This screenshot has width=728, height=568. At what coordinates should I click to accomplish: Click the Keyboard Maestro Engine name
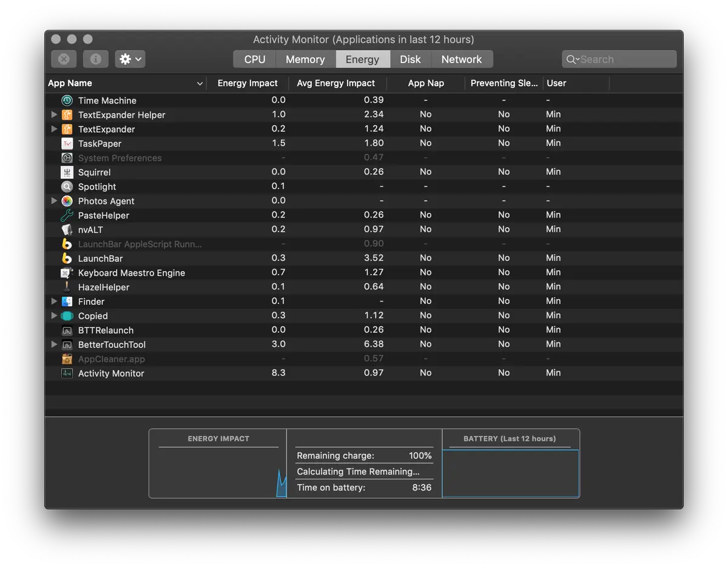tap(132, 273)
